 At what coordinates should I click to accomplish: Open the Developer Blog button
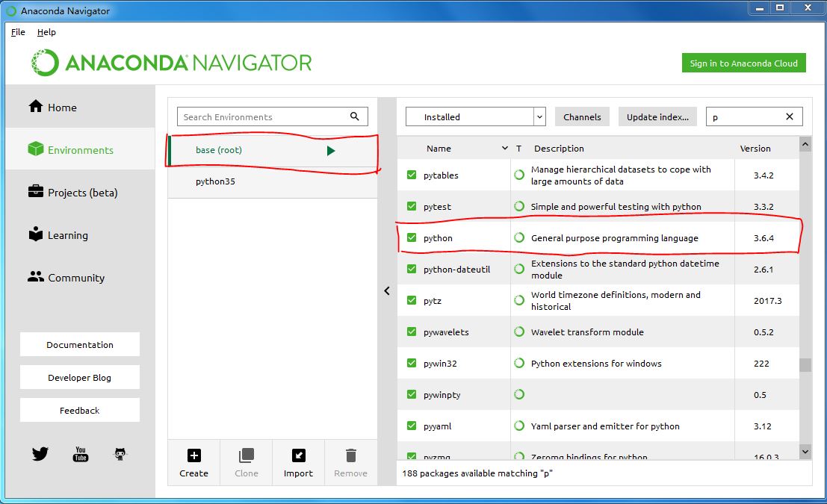coord(80,378)
